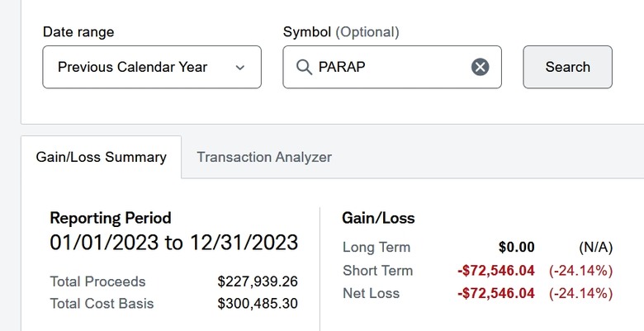Click the Date range label
644x331 pixels.
point(78,31)
